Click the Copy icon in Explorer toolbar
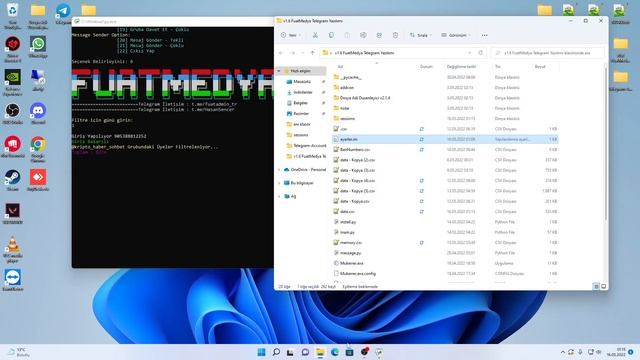 pyautogui.click(x=331, y=36)
